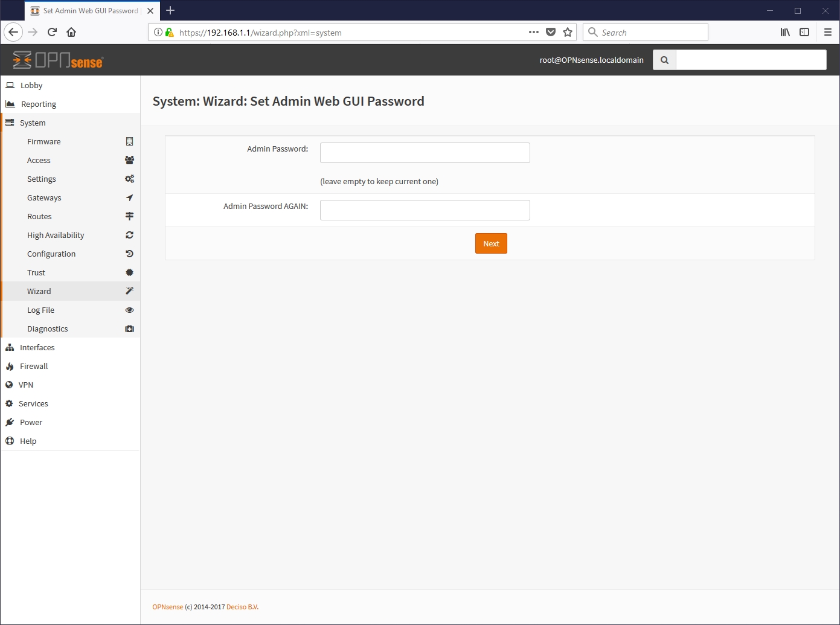This screenshot has height=625, width=840.
Task: Expand the Interfaces menu
Action: coord(37,348)
